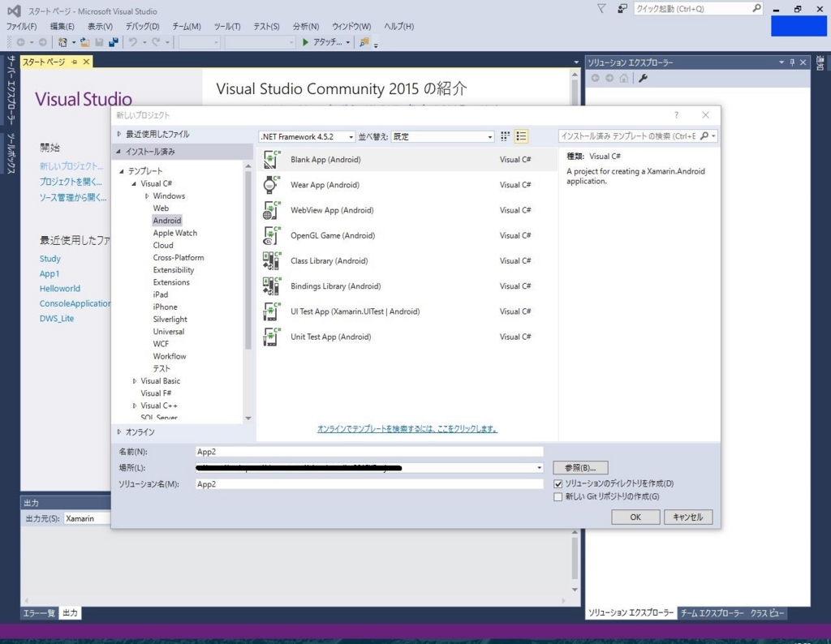This screenshot has width=831, height=644.
Task: Click the New Project toolbar icon
Action: (x=62, y=42)
